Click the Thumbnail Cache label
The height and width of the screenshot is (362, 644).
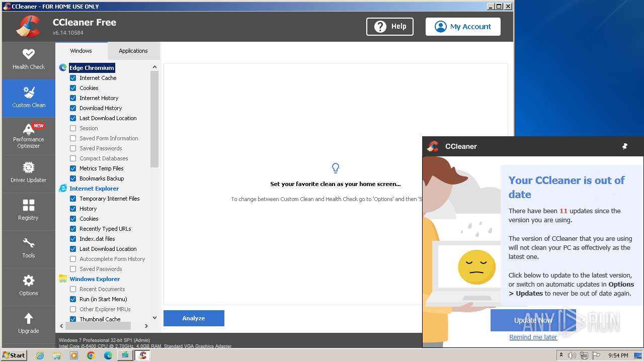100,319
